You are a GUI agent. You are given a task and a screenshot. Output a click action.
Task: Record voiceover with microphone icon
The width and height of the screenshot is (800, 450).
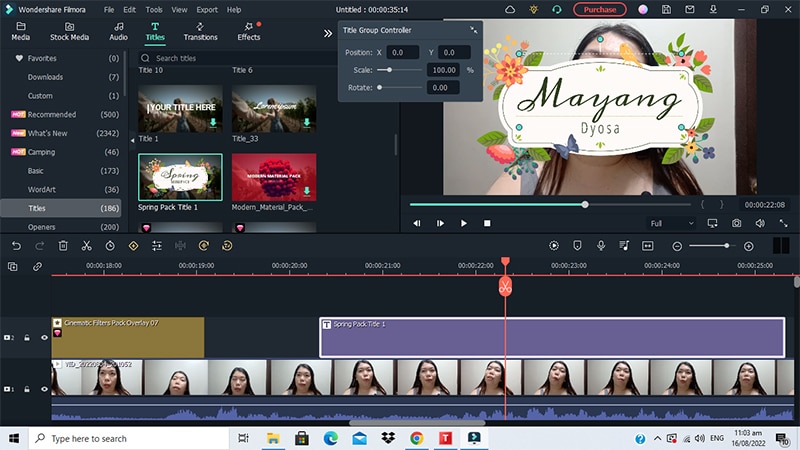click(x=601, y=246)
